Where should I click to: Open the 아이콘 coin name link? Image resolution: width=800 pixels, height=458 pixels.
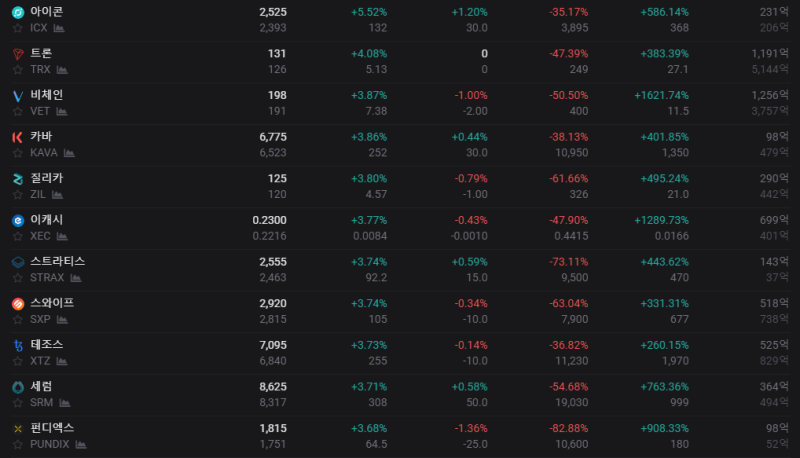46,11
